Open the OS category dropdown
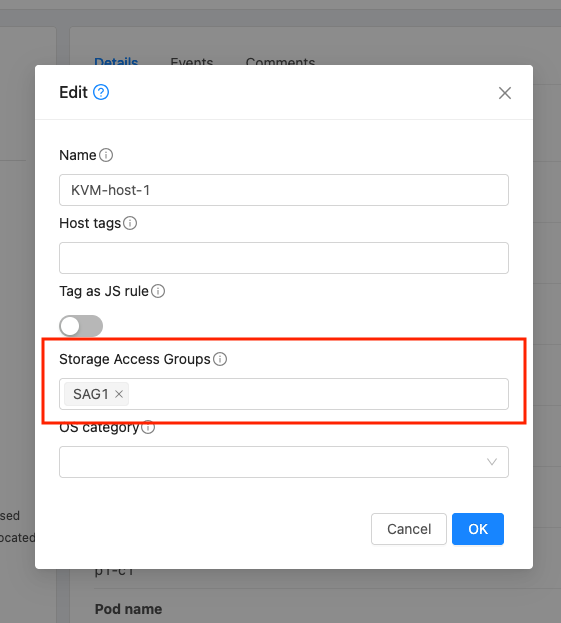561x623 pixels. pyautogui.click(x=284, y=462)
